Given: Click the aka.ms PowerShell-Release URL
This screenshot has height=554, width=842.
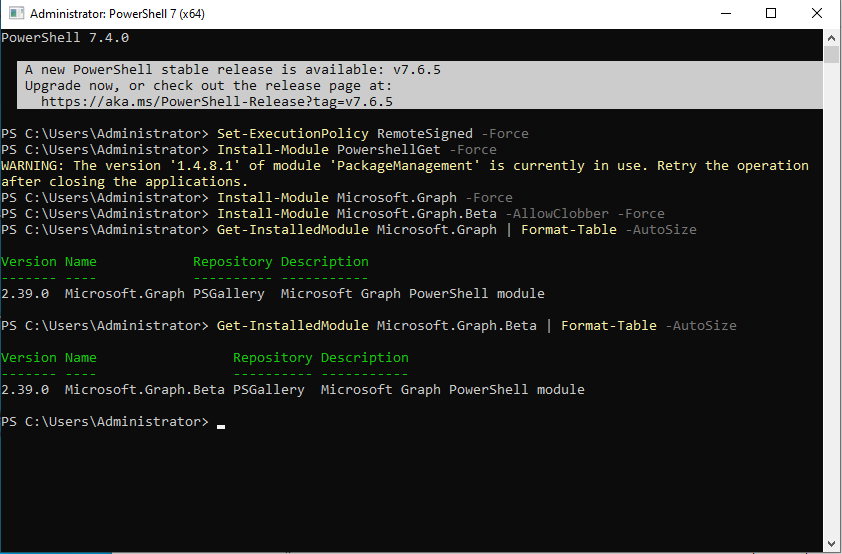Looking at the screenshot, I should click(x=216, y=101).
